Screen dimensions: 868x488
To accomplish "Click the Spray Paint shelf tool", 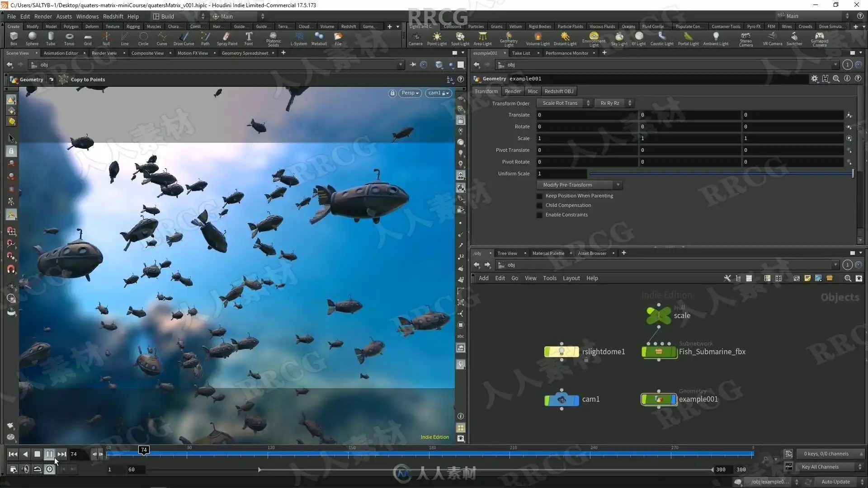I will [x=226, y=38].
